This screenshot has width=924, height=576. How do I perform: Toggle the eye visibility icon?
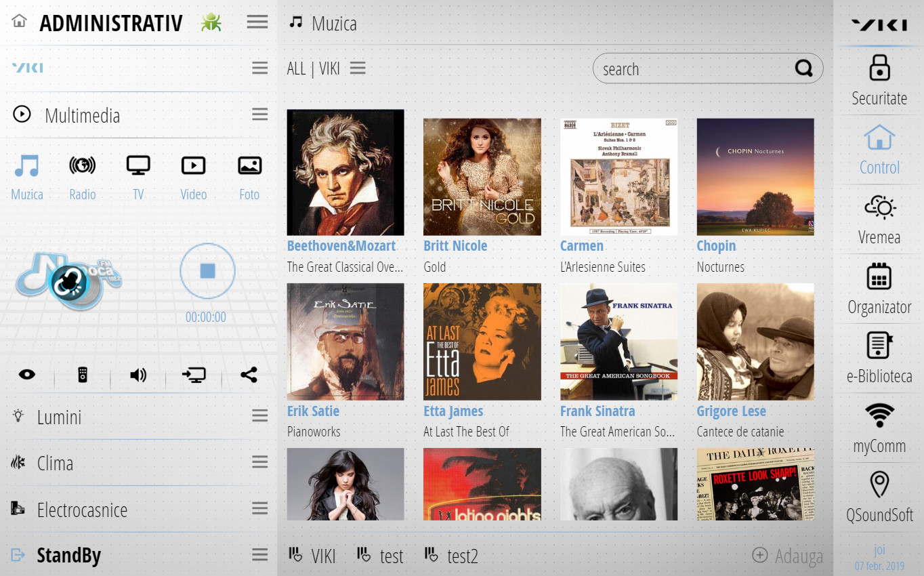tap(27, 373)
